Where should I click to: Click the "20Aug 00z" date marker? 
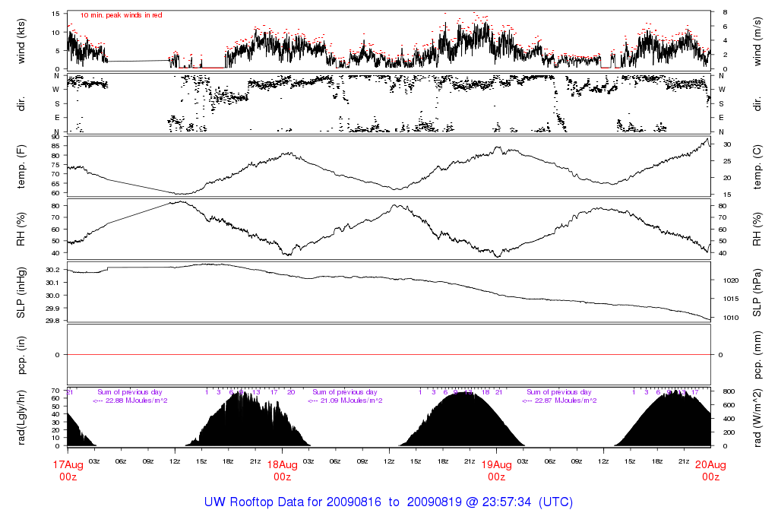coord(710,471)
